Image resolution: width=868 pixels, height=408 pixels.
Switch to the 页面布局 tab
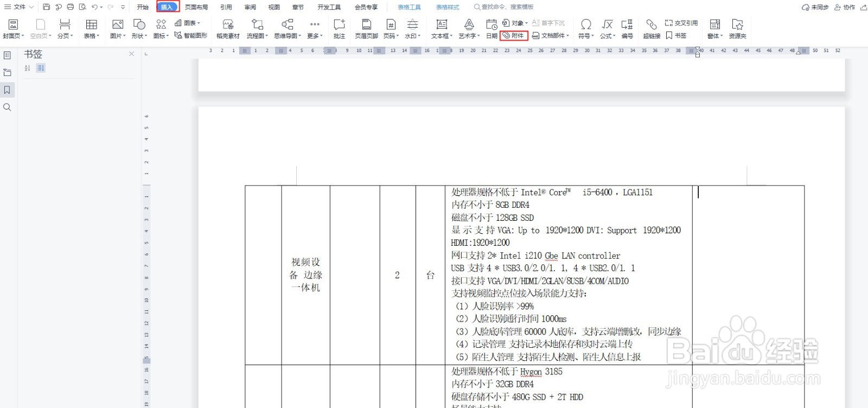pyautogui.click(x=196, y=7)
